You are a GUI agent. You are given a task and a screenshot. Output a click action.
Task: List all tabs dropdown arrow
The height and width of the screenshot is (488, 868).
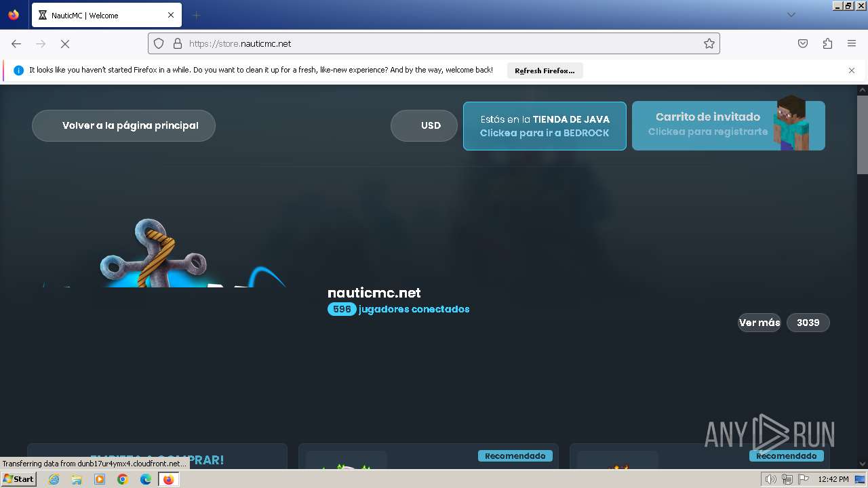coord(791,15)
